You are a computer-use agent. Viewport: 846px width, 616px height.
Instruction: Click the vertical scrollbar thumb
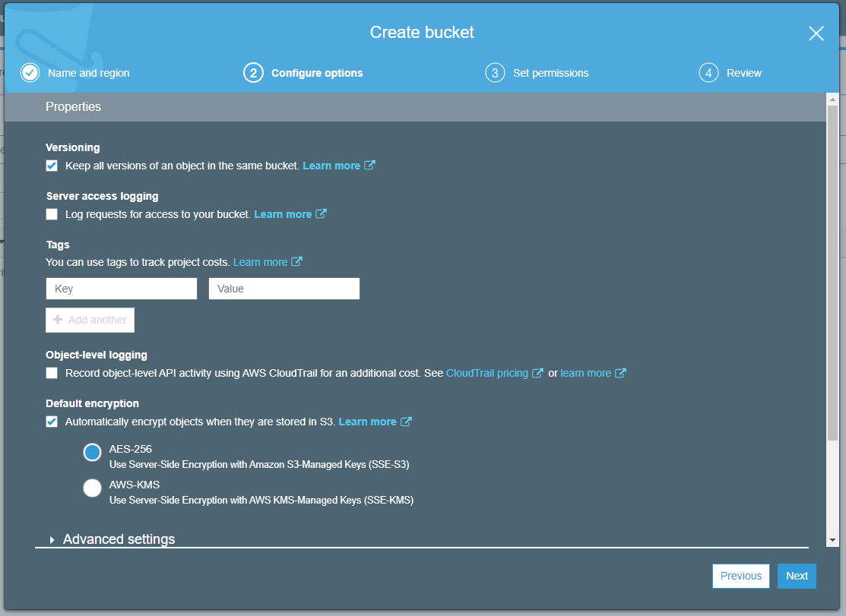coord(832,272)
